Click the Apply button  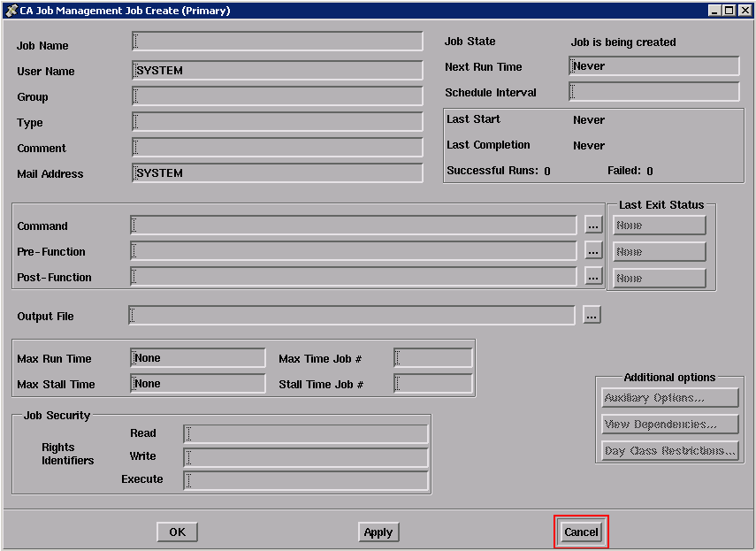click(378, 532)
